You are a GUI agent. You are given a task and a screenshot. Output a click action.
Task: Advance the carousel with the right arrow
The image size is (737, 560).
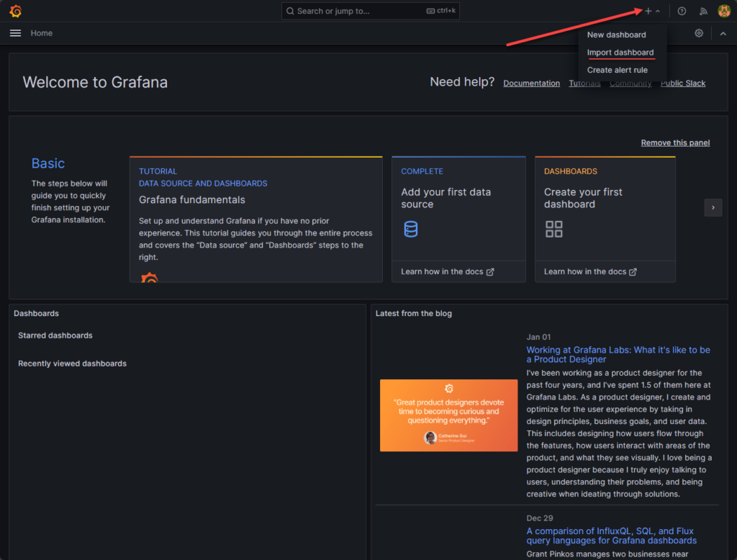point(713,207)
